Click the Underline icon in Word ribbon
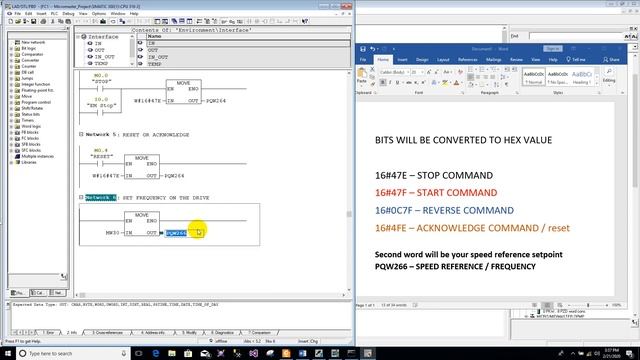The image size is (640, 360). 397,82
